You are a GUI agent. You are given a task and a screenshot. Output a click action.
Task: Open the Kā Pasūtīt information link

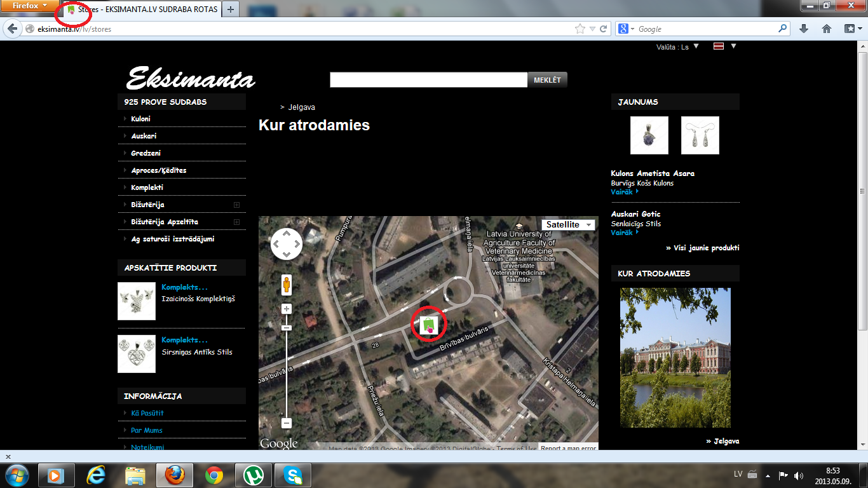coord(147,413)
